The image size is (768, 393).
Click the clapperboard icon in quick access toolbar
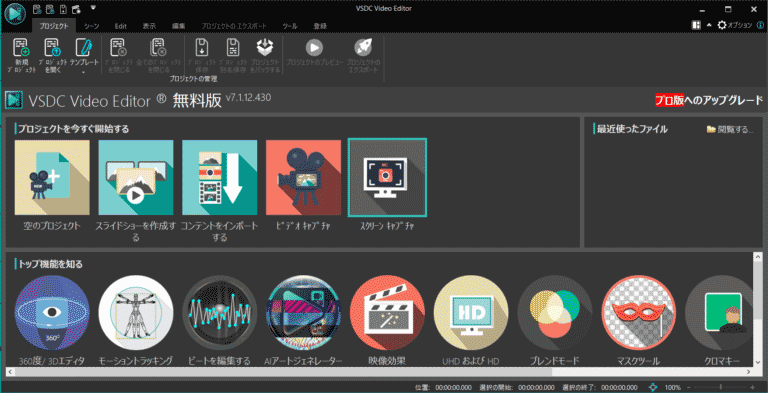75,9
